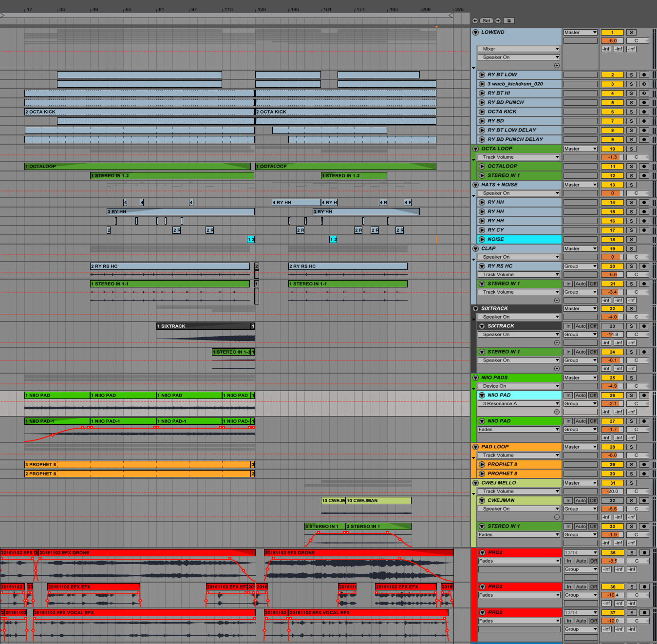
Task: Click the arm button on OCTA KICK track
Action: pyautogui.click(x=644, y=112)
